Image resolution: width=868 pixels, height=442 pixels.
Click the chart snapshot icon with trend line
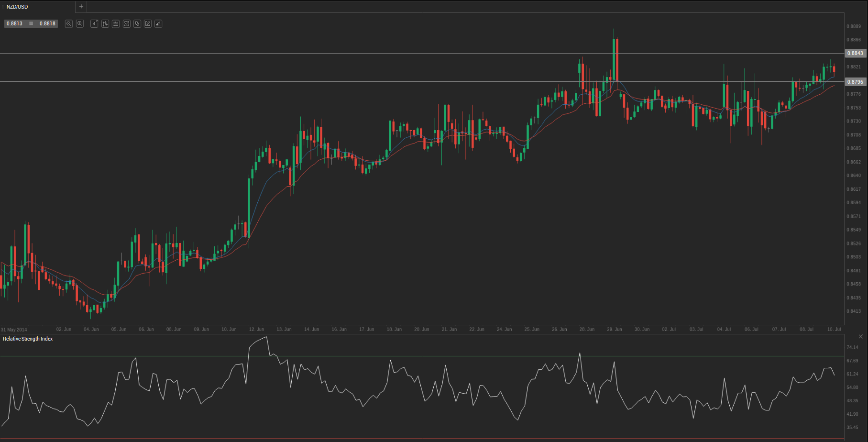click(x=127, y=23)
